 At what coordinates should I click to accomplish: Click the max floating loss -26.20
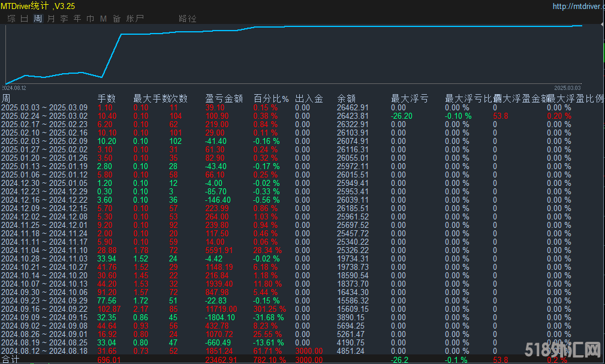click(402, 116)
